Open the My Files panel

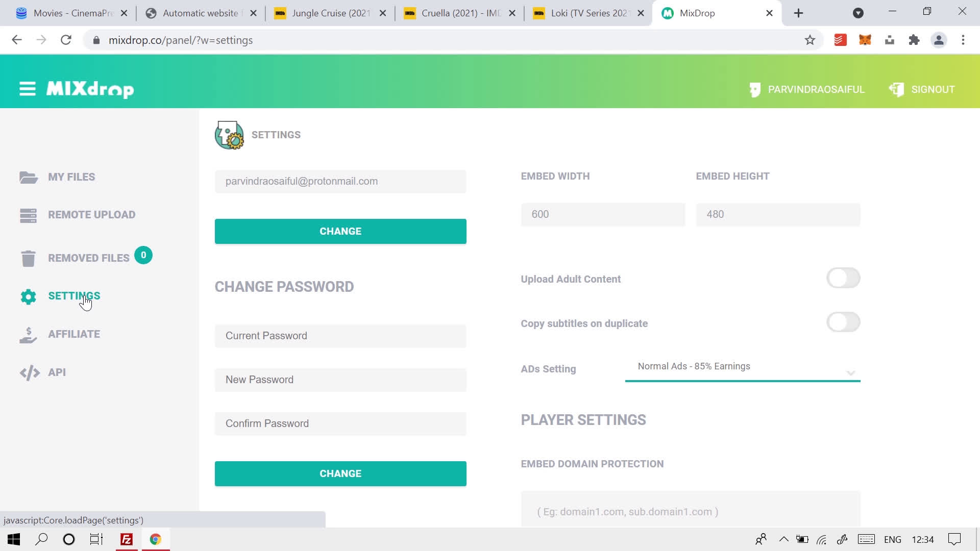pos(71,177)
